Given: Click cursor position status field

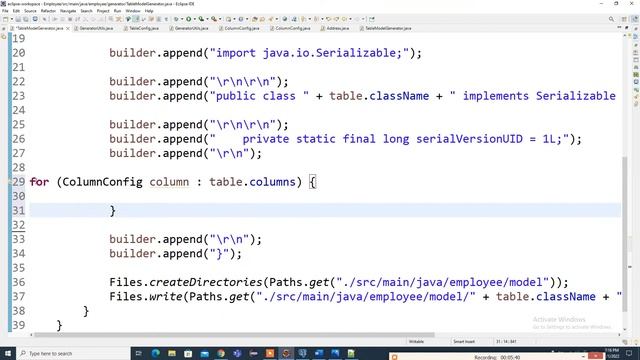Looking at the screenshot, I should pyautogui.click(x=506, y=342).
